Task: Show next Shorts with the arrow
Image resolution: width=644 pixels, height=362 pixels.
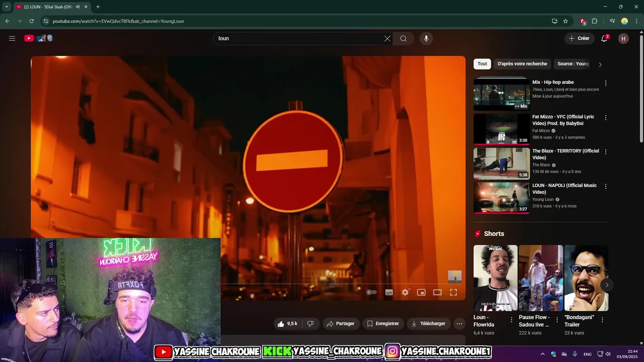Action: pyautogui.click(x=607, y=285)
